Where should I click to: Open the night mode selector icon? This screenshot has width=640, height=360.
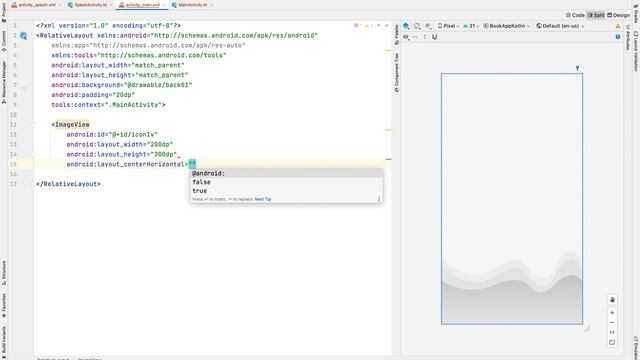[428, 26]
